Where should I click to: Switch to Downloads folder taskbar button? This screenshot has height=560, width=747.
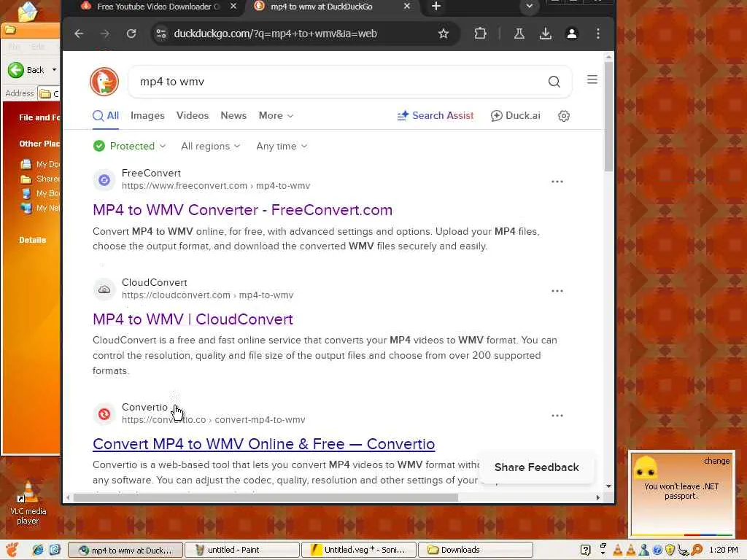(x=475, y=550)
